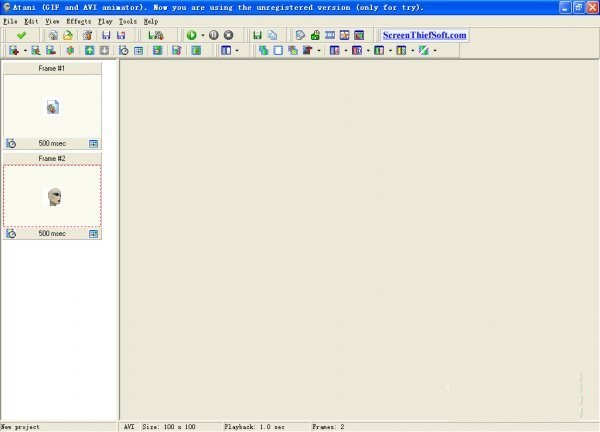Select the Frame #2 thumbnail
Screen dimensions: 600x432
point(52,196)
